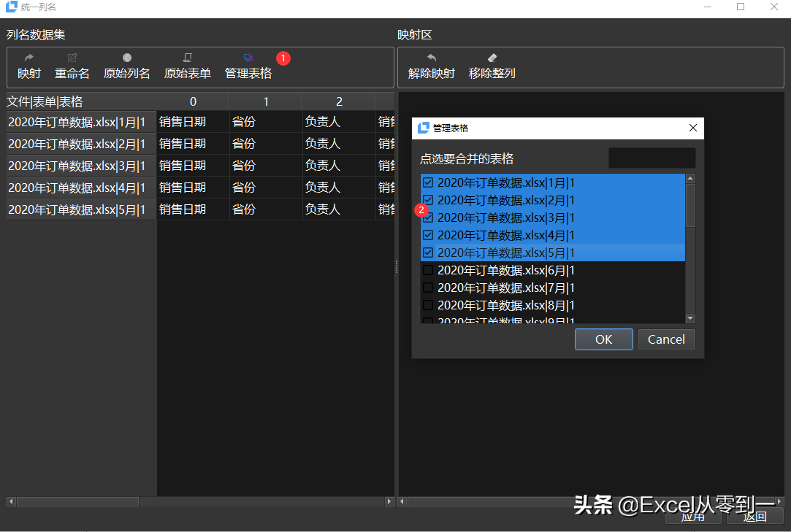Click the panel splitter handle between grids
Viewport: 791px width, 532px height.
pos(396,267)
